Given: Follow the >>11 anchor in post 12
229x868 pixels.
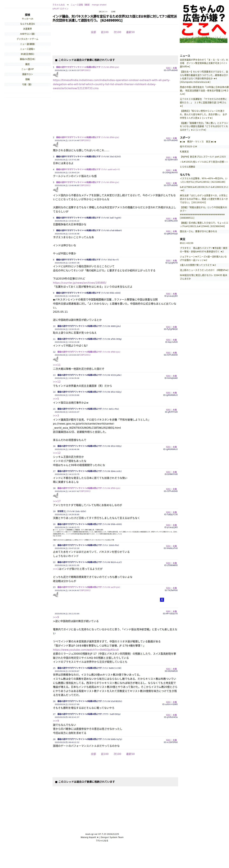Looking at the screenshot, I should click(x=57, y=365).
